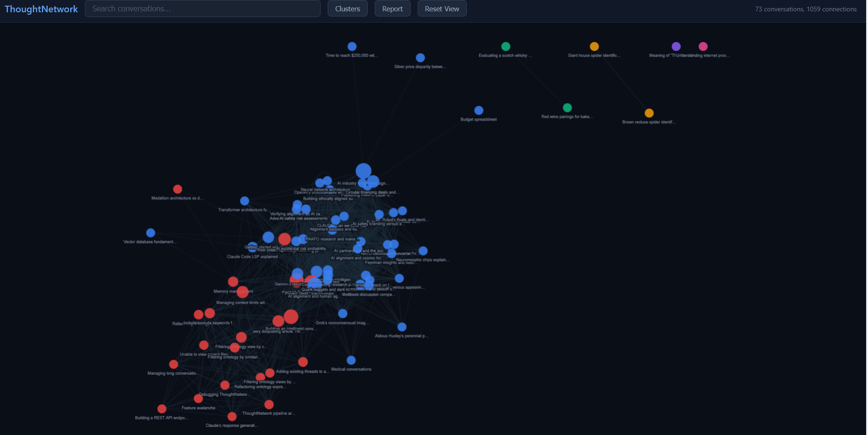Viewport: 868px width, 435px height.
Task: Select the green 'Red wine pairings' node
Action: [568, 108]
